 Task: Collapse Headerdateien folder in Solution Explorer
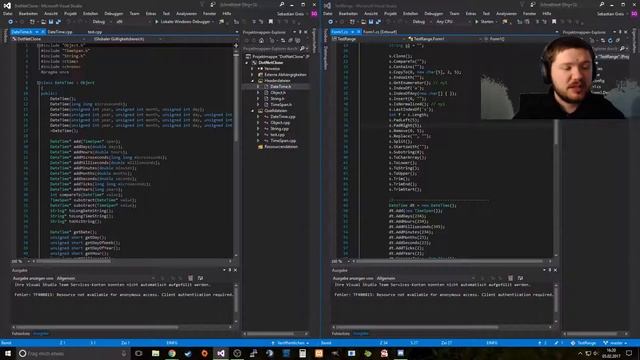click(x=253, y=81)
